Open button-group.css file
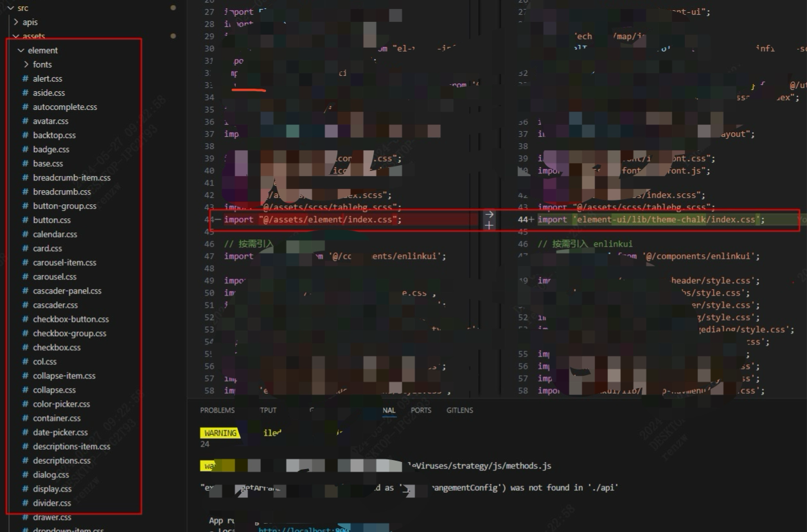This screenshot has height=532, width=807. coord(64,206)
